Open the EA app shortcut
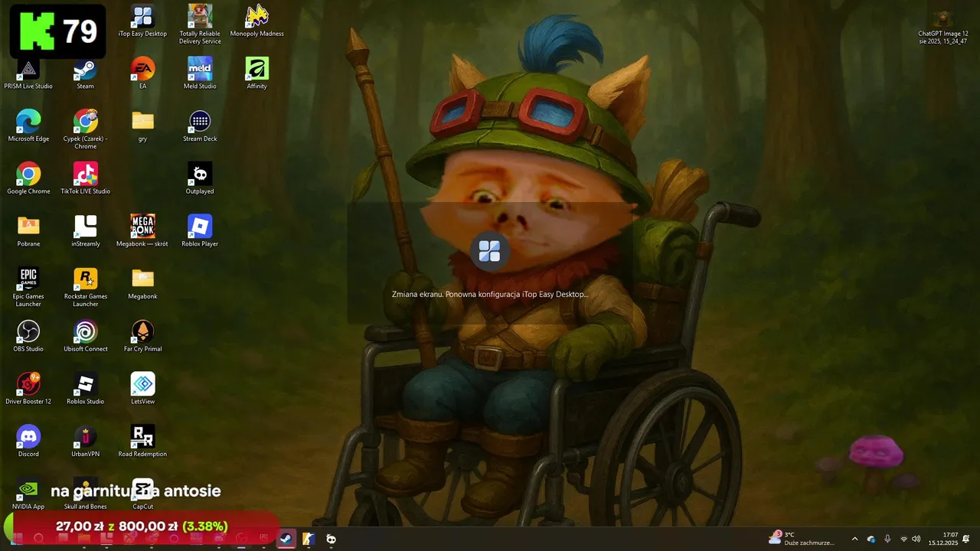Screen dimensions: 980x551 [x=142, y=73]
